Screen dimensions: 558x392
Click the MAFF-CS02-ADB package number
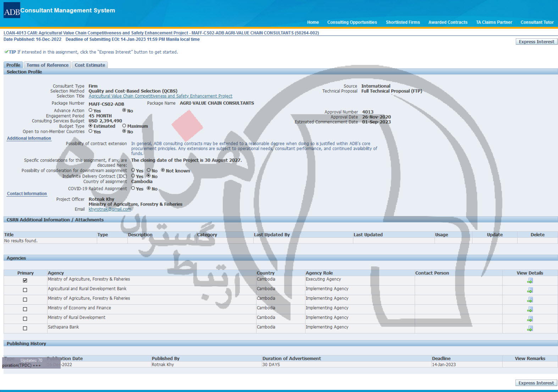tap(106, 104)
